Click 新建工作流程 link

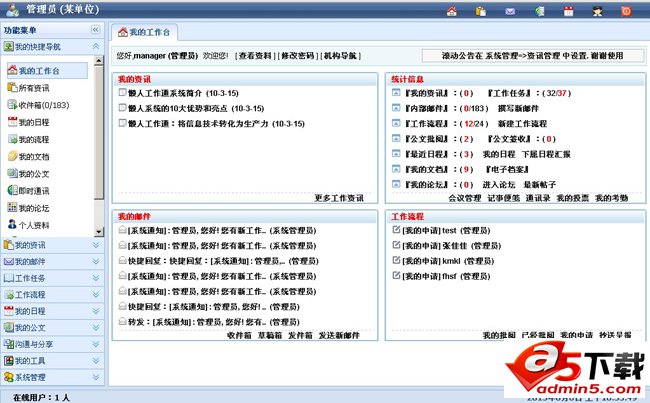[x=522, y=124]
